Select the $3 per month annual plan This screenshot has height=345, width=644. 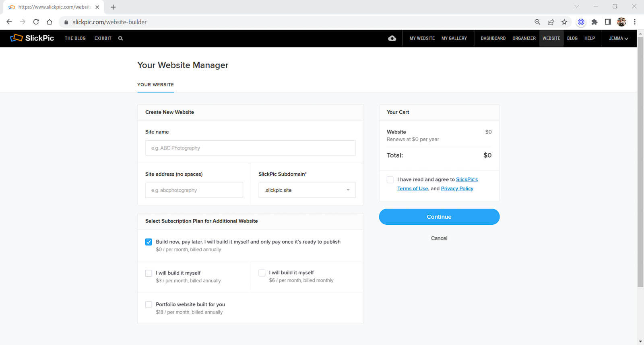point(149,273)
